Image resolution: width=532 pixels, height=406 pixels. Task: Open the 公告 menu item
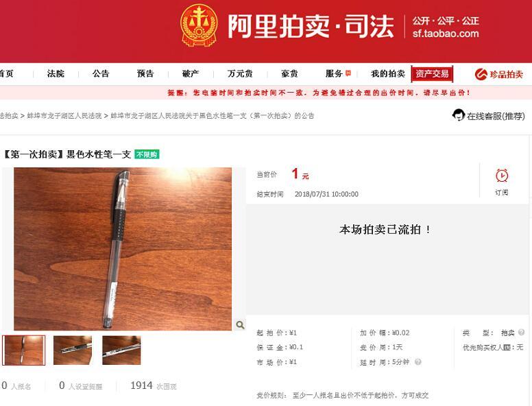click(x=101, y=73)
